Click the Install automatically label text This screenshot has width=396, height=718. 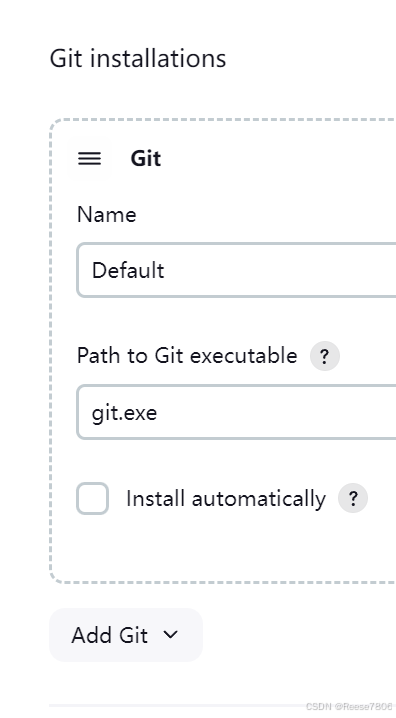(x=226, y=499)
